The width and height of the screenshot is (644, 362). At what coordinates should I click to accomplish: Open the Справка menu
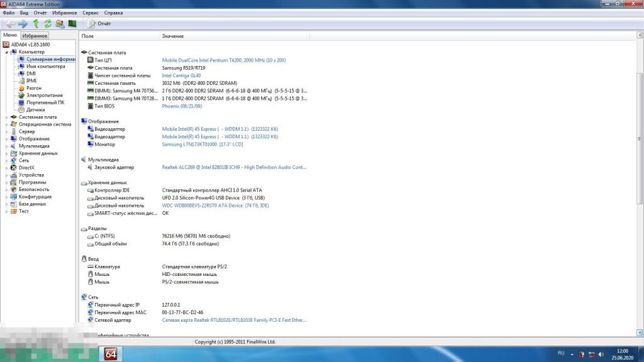coord(113,13)
